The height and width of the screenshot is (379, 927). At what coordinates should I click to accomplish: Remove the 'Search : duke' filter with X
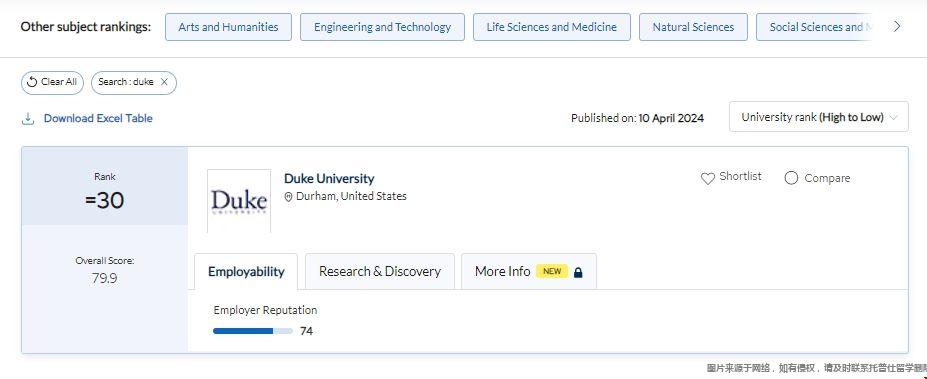(x=164, y=82)
